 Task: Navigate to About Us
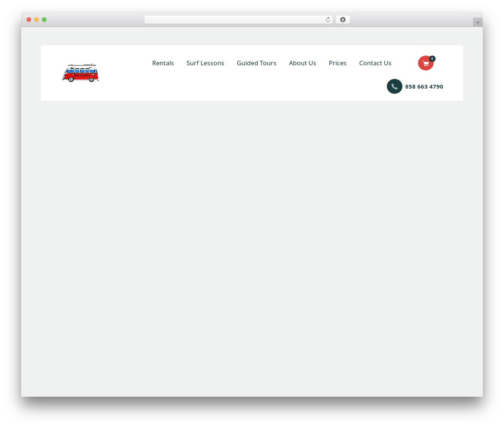pos(302,63)
